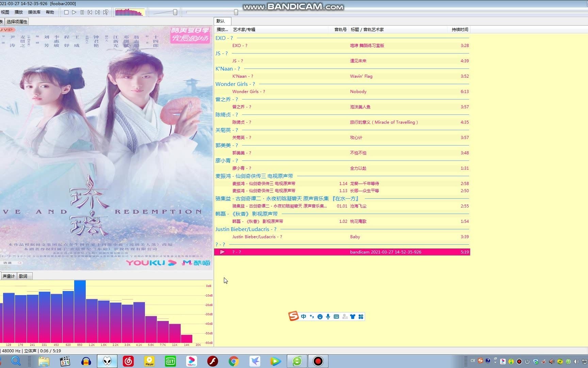The height and width of the screenshot is (368, 588).
Task: Open the 帮助 menu
Action: click(50, 12)
